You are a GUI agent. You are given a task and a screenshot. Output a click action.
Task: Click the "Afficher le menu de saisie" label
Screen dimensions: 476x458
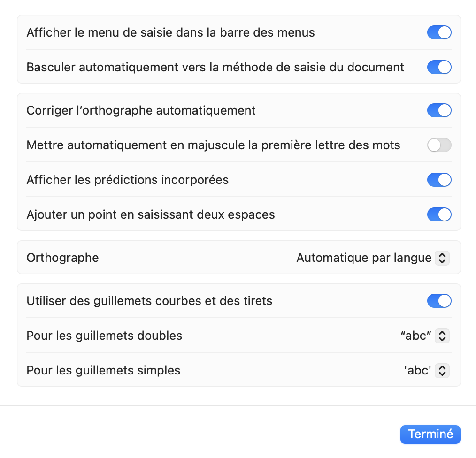point(170,32)
